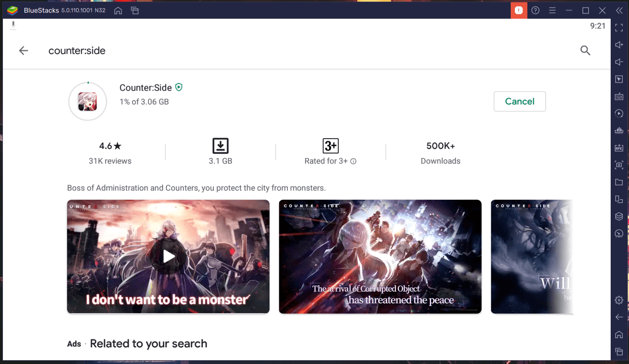The height and width of the screenshot is (364, 629).
Task: Click the Android back arrow in sidebar
Action: coord(619,317)
